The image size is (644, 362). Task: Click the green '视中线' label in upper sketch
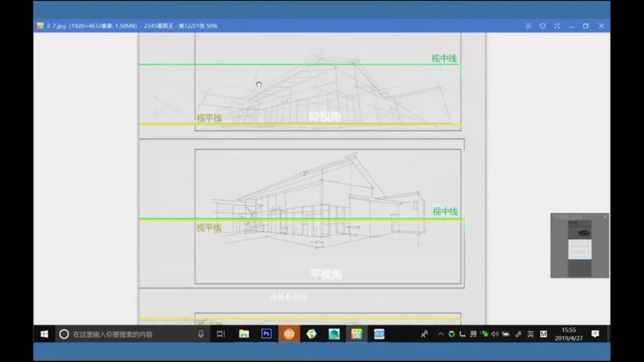[x=444, y=58]
